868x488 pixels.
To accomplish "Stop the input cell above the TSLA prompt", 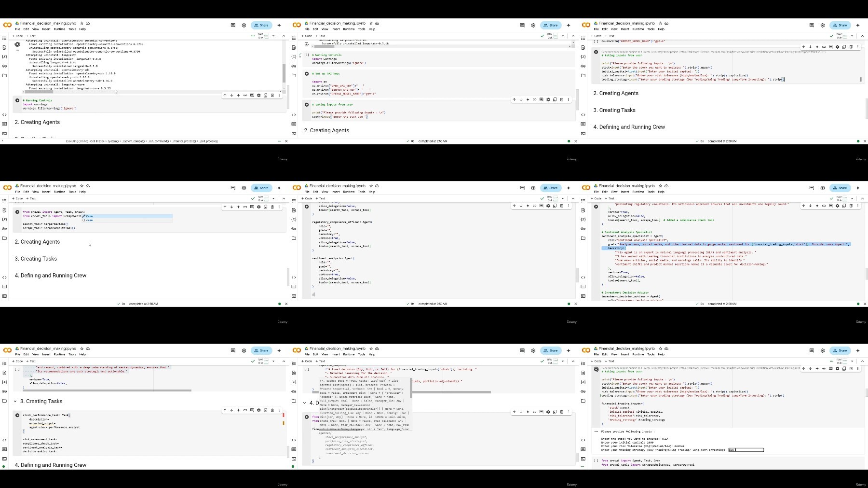I will [596, 369].
